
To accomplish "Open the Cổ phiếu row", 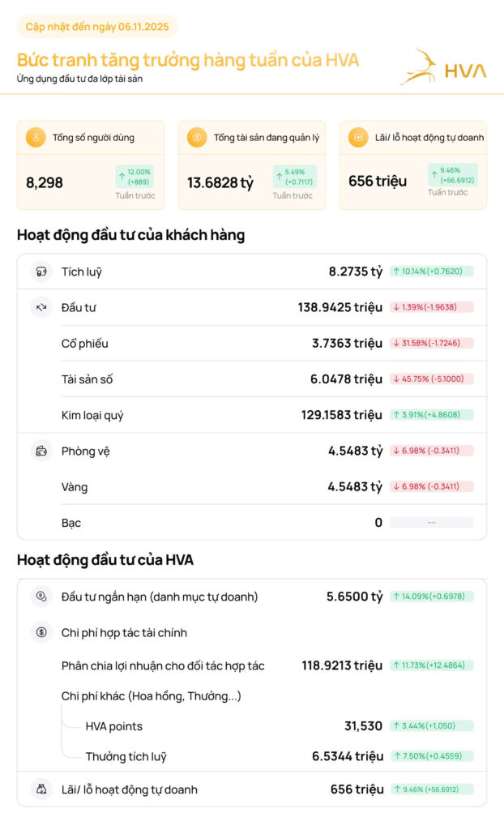I will click(84, 344).
